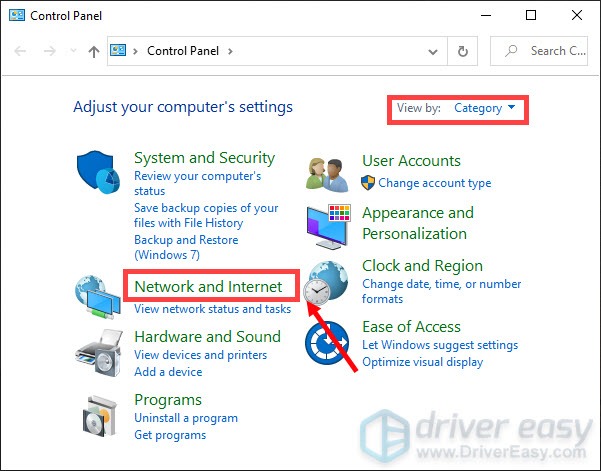Click the Search Control Panel box
This screenshot has height=471, width=601.
pyautogui.click(x=545, y=51)
